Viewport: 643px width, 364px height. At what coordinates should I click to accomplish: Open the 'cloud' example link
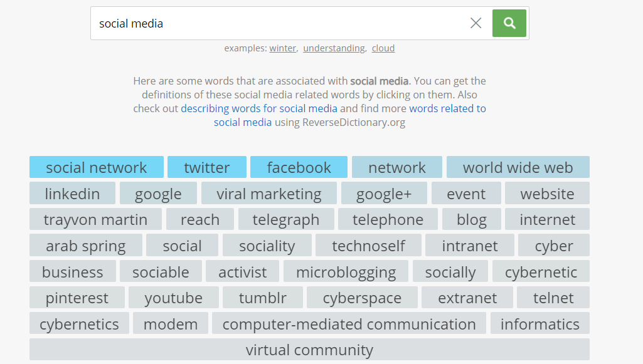tap(383, 48)
